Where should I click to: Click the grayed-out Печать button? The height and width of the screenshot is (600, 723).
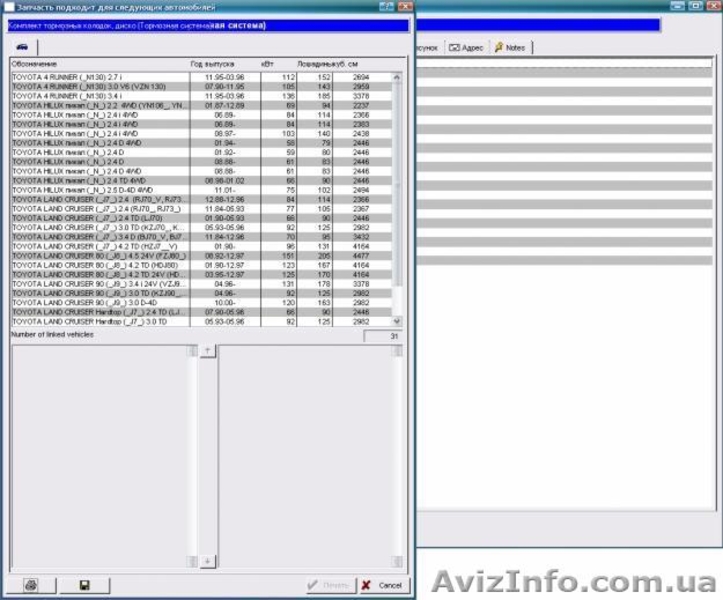[328, 585]
